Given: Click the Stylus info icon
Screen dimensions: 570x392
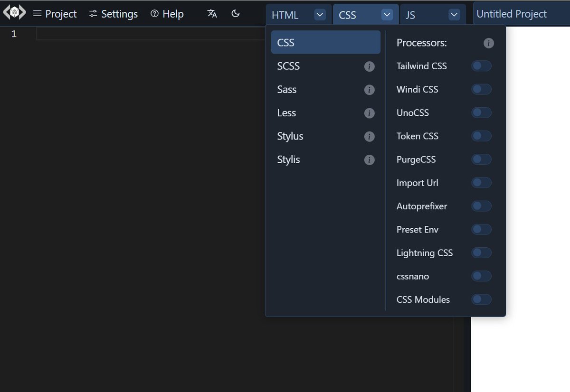Looking at the screenshot, I should point(369,136).
